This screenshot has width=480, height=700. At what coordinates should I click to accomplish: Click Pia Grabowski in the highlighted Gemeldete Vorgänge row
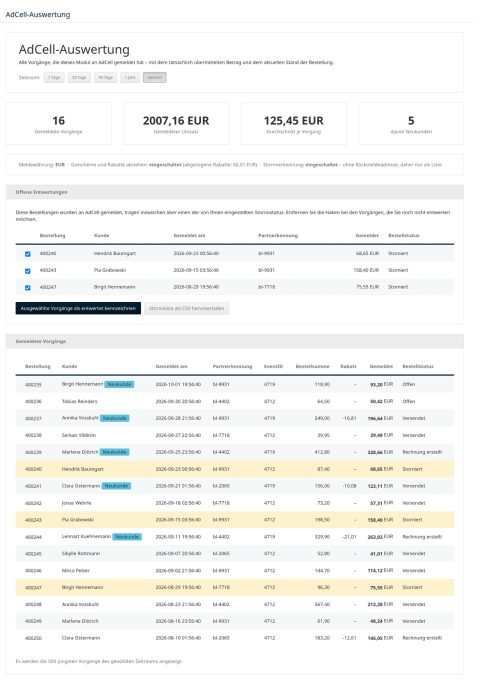[78, 520]
